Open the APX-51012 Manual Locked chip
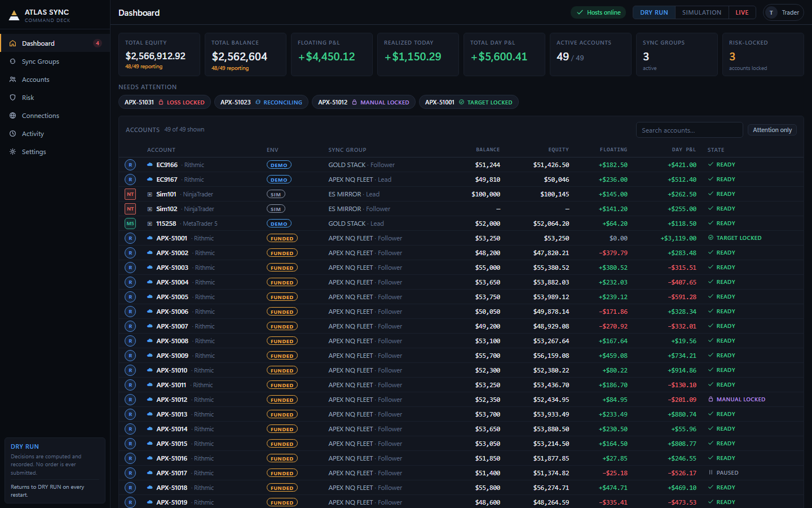 [364, 102]
